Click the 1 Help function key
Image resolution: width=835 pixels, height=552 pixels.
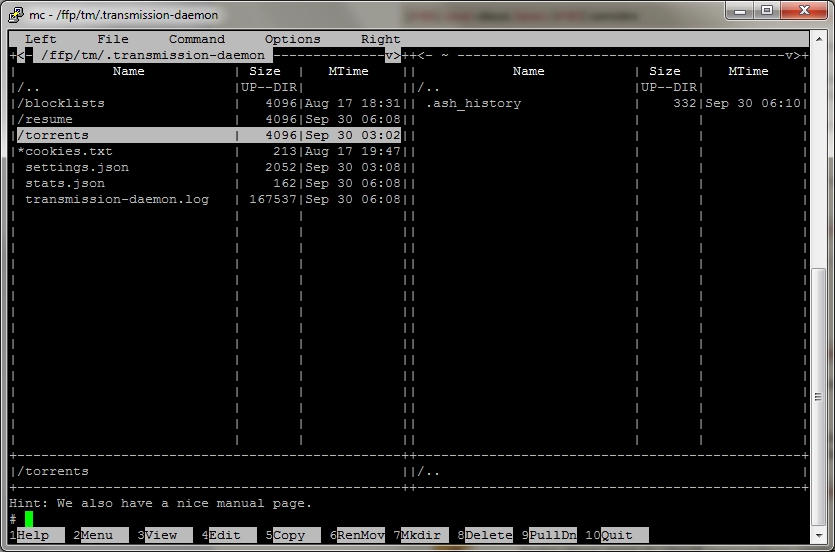click(37, 535)
